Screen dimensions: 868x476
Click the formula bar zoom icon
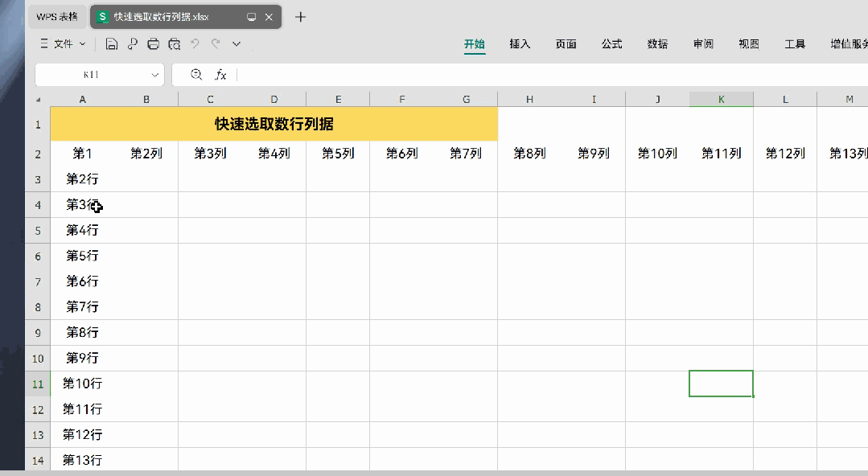[x=196, y=74]
